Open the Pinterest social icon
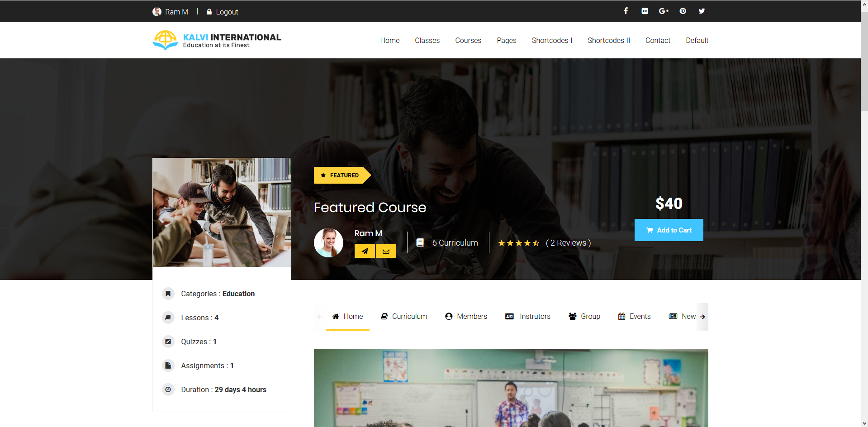 [683, 11]
